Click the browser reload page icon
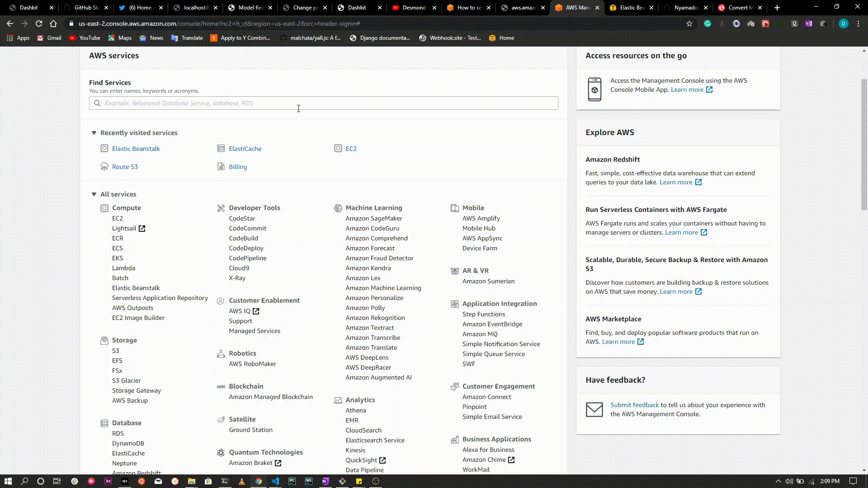This screenshot has height=488, width=868. (39, 23)
